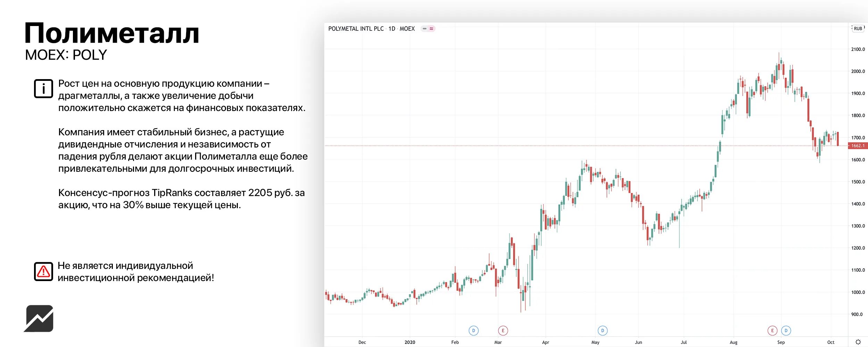The image size is (868, 347).
Task: Click the Dec label on time axis
Action: tap(362, 342)
